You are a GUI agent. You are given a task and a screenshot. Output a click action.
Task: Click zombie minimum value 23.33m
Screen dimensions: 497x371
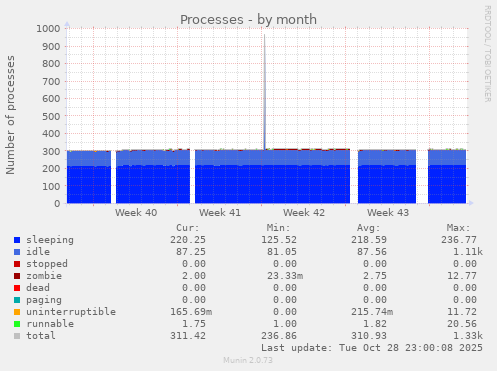(284, 276)
